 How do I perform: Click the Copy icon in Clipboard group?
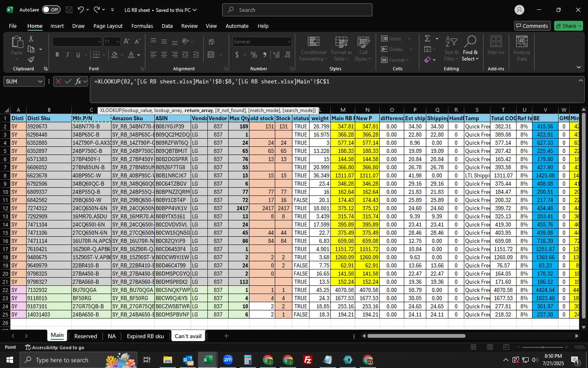click(x=31, y=49)
